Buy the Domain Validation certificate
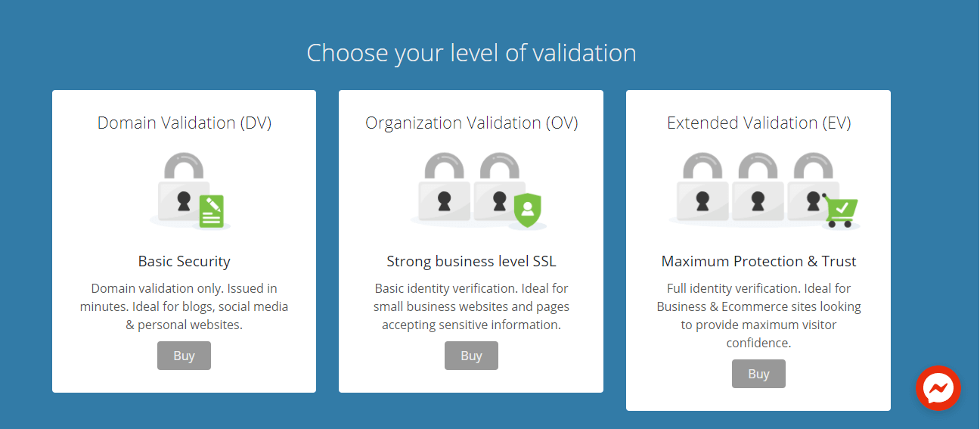Screen dimensions: 980x429 pos(184,356)
